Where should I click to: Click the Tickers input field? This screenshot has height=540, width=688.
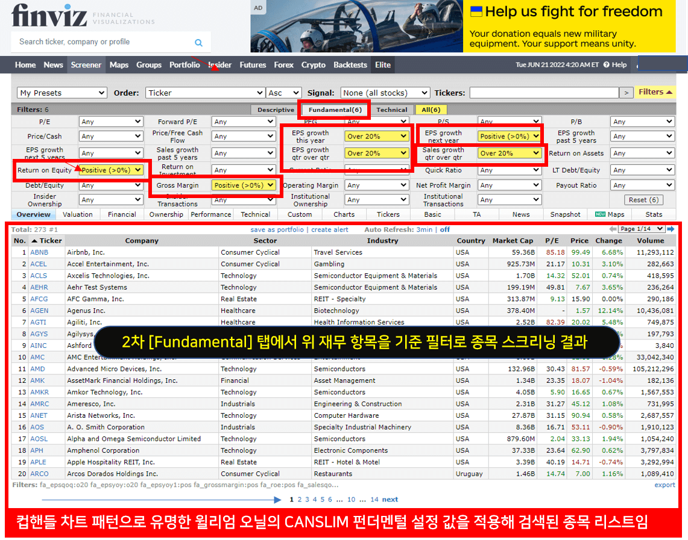544,93
